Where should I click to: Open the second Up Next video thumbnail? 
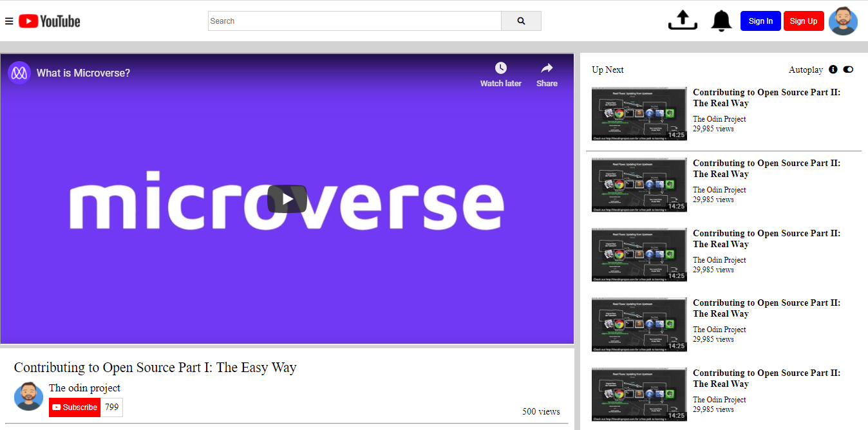pos(639,185)
